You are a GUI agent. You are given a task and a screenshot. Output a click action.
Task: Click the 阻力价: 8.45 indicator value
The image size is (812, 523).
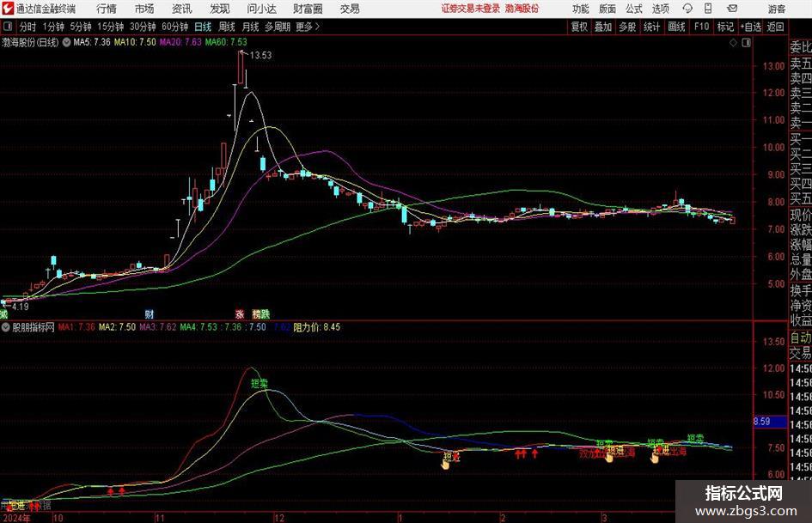(317, 327)
